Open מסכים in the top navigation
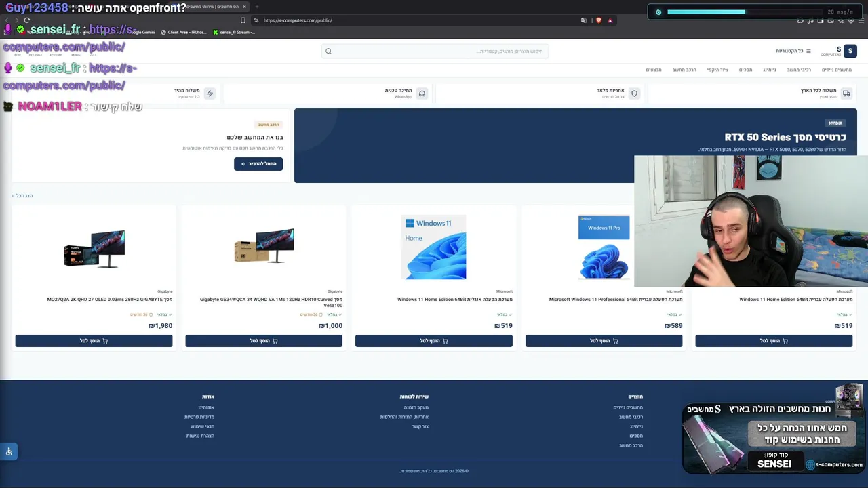This screenshot has width=868, height=488. coord(745,70)
